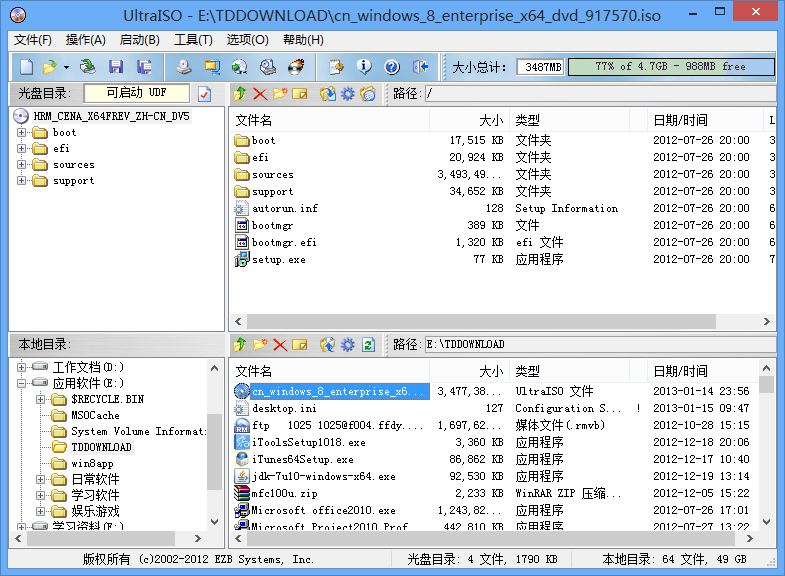785x576 pixels.
Task: Click the Information (i) toolbar icon
Action: pyautogui.click(x=364, y=67)
